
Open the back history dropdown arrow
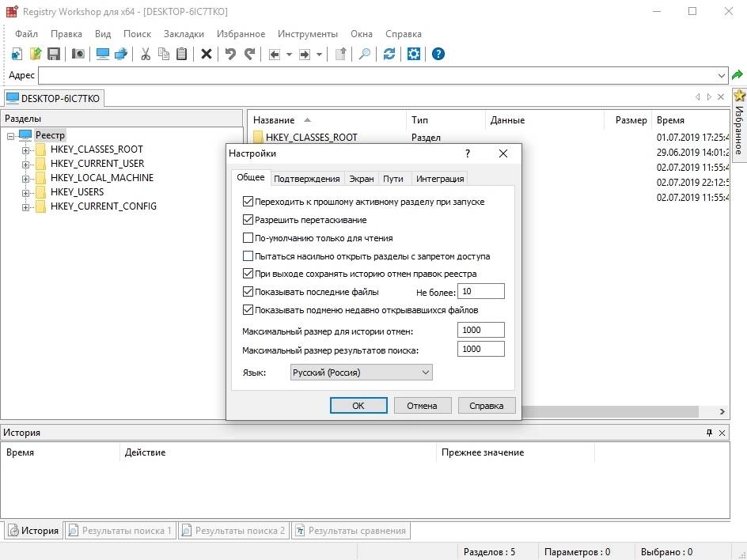pos(289,55)
